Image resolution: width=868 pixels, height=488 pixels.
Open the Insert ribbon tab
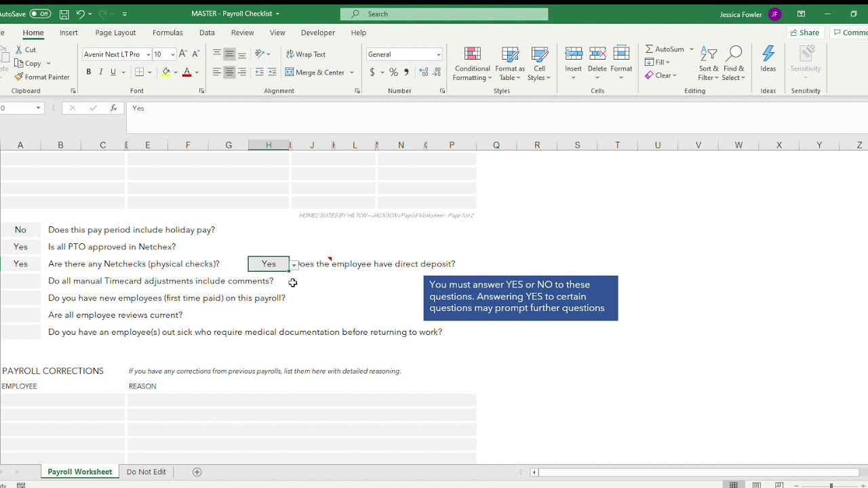[68, 33]
